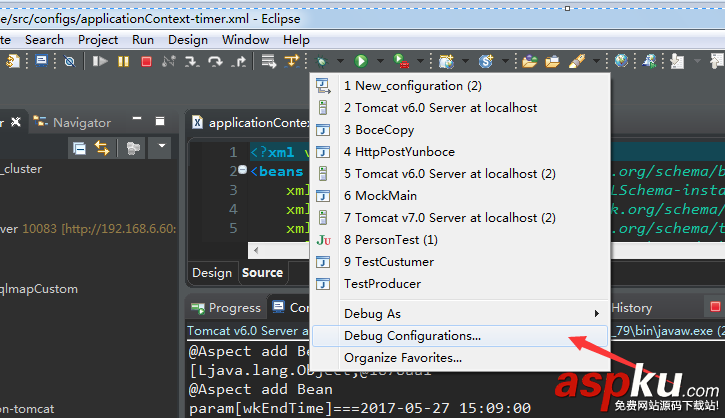Image resolution: width=725 pixels, height=418 pixels.
Task: Maximize the Navigator panel
Action: pos(160,121)
